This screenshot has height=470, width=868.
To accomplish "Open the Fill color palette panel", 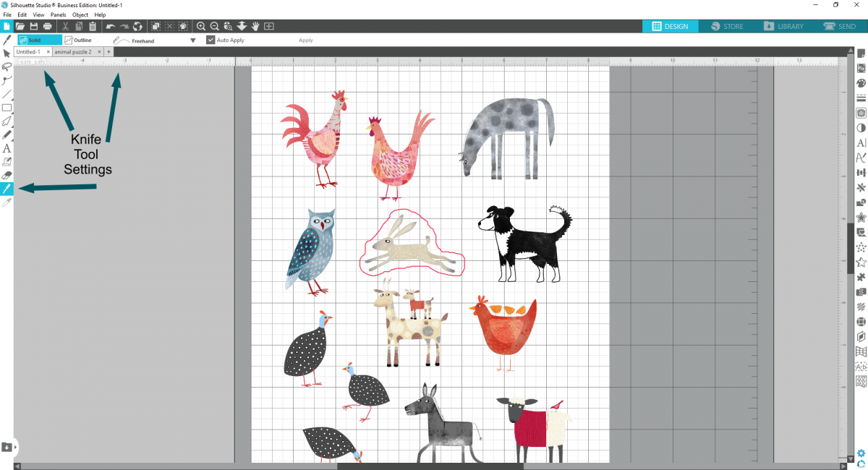I will click(x=861, y=83).
